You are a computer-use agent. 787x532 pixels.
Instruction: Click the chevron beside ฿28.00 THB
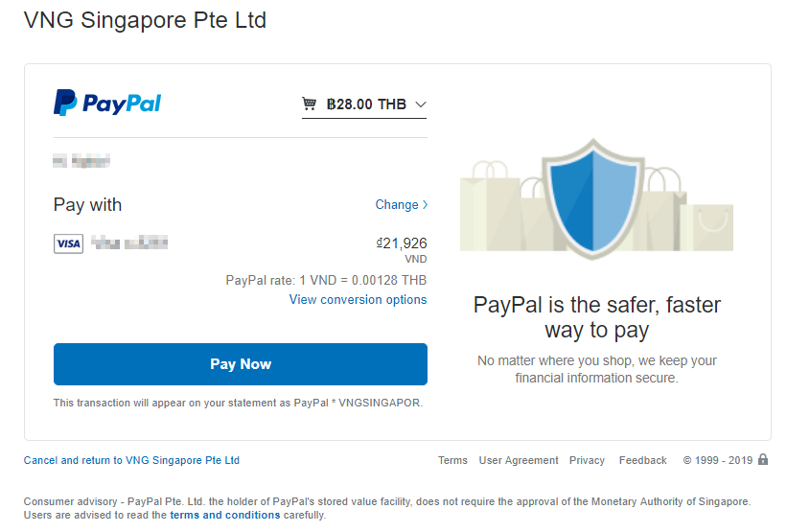tap(421, 104)
